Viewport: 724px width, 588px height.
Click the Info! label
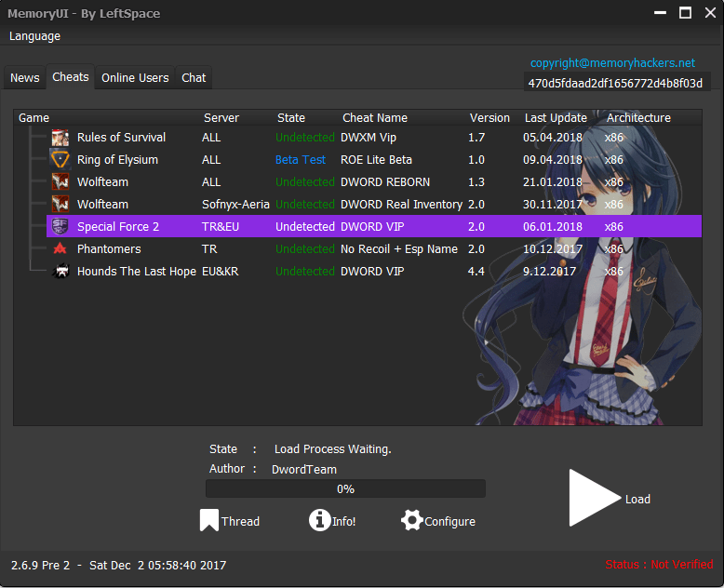click(344, 522)
